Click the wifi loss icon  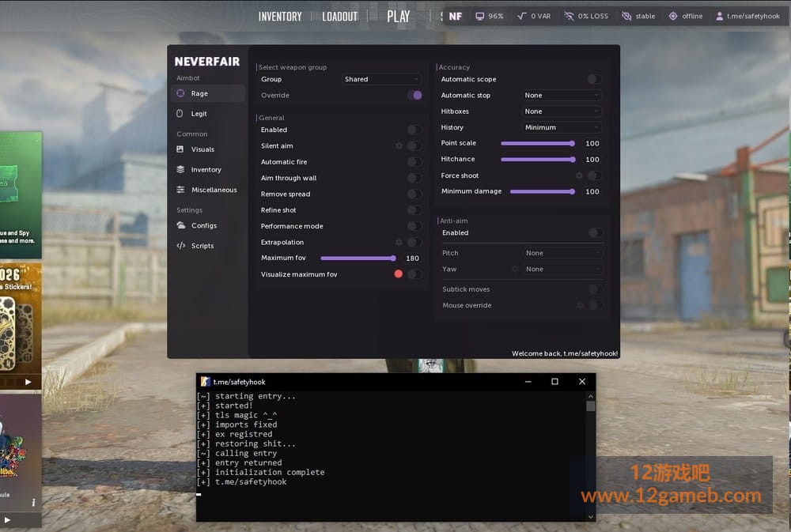[x=569, y=16]
